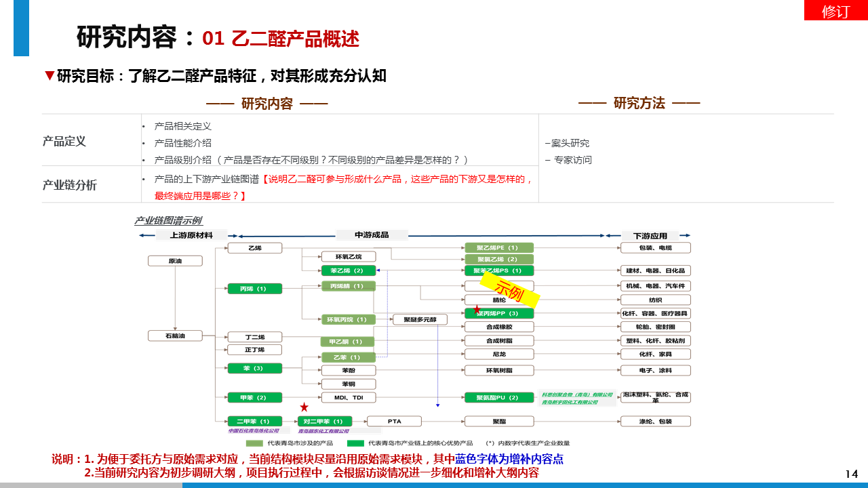Select the PTA box
Screen dimensions: 868x488
tap(394, 422)
